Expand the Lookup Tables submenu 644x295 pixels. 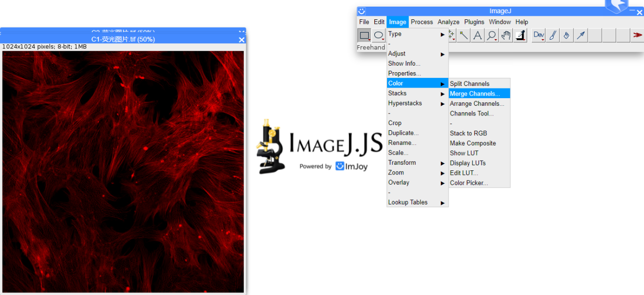pyautogui.click(x=408, y=202)
